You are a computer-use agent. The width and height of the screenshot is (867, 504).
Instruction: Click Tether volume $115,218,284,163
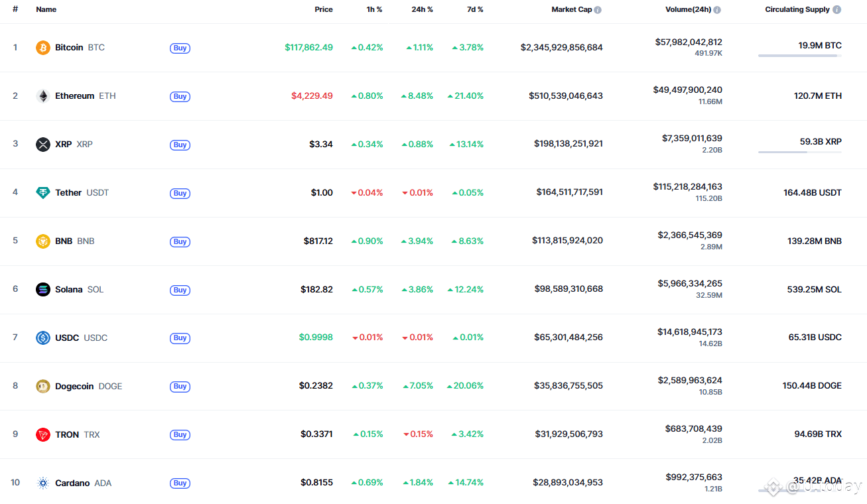click(688, 187)
